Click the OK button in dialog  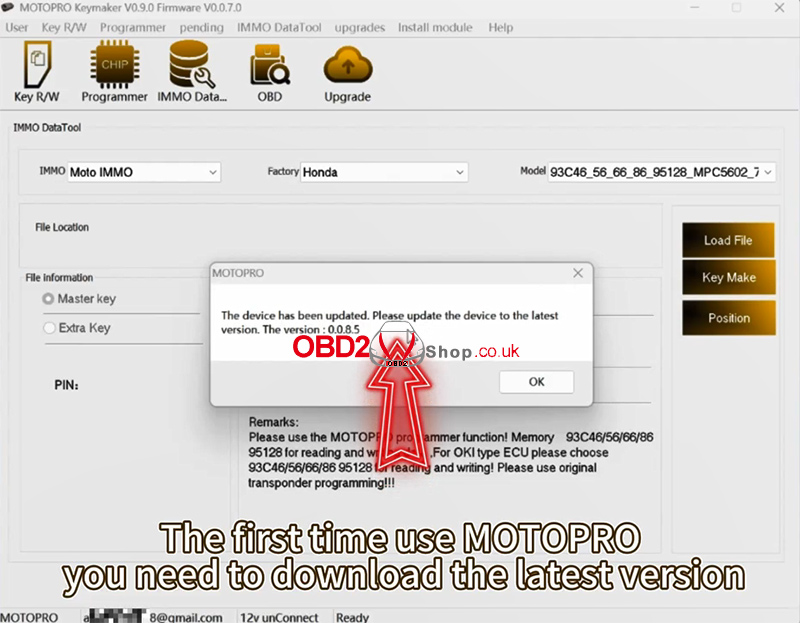[536, 382]
